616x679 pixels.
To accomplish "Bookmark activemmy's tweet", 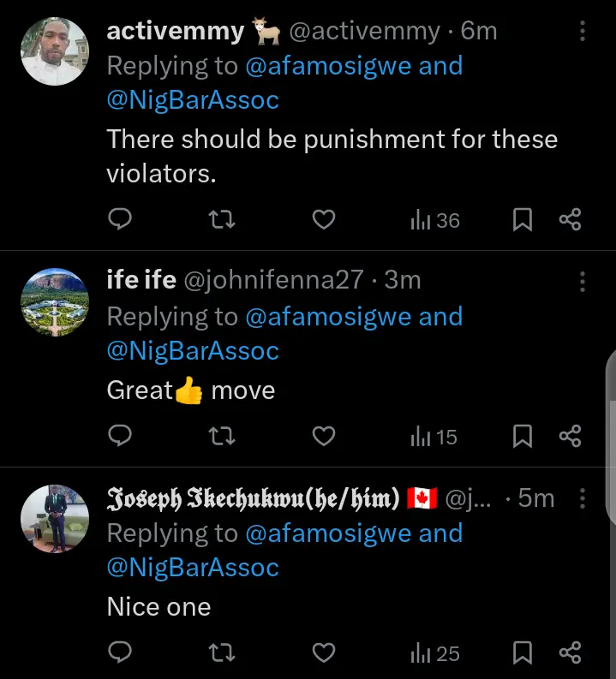I will click(x=522, y=220).
